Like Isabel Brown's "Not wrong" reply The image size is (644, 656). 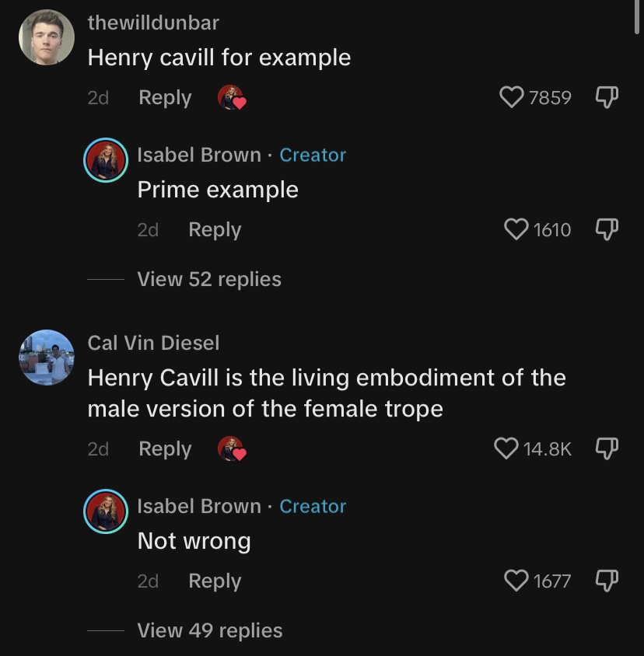point(516,581)
